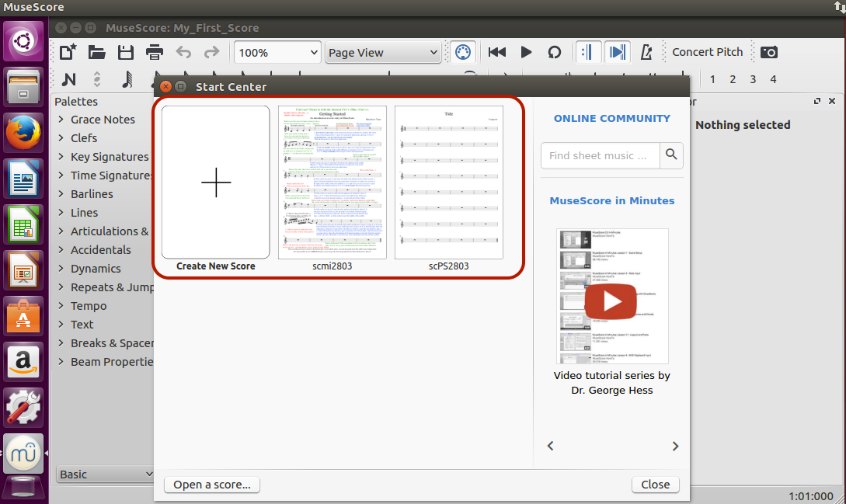Screen dimensions: 846x504
Task: Expand the Time Signatures palette
Action: click(x=61, y=176)
